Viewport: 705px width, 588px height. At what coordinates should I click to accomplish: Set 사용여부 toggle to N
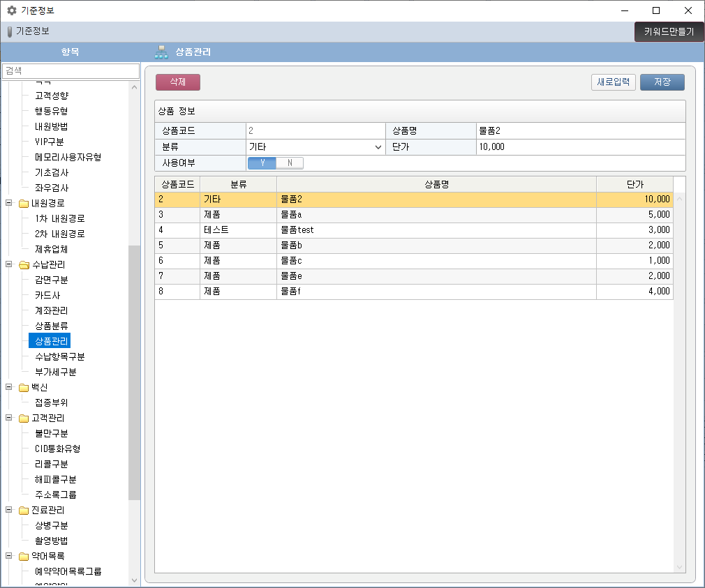[x=290, y=163]
